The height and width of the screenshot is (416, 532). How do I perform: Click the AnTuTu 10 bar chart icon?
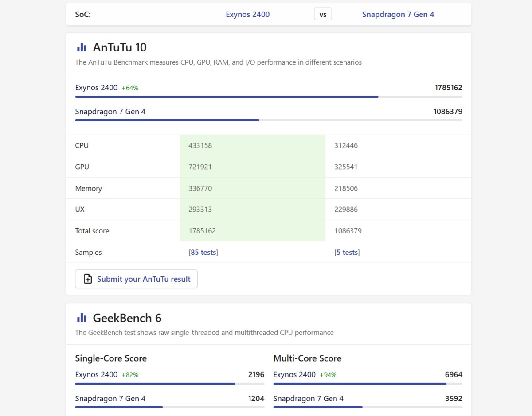(x=82, y=47)
